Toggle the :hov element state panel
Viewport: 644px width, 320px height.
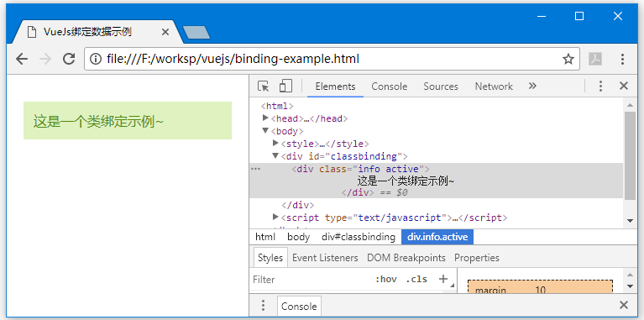[385, 280]
